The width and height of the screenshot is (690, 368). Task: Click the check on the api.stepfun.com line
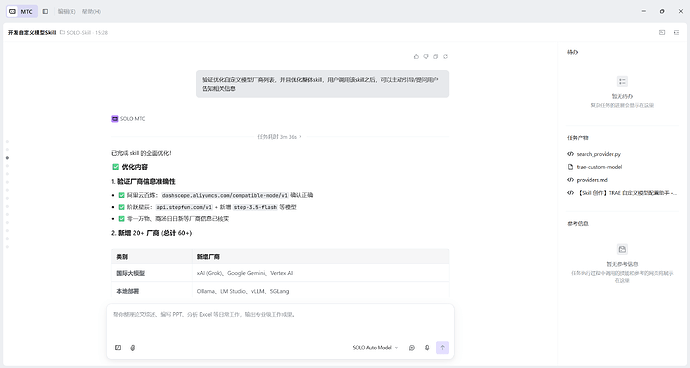tap(121, 207)
